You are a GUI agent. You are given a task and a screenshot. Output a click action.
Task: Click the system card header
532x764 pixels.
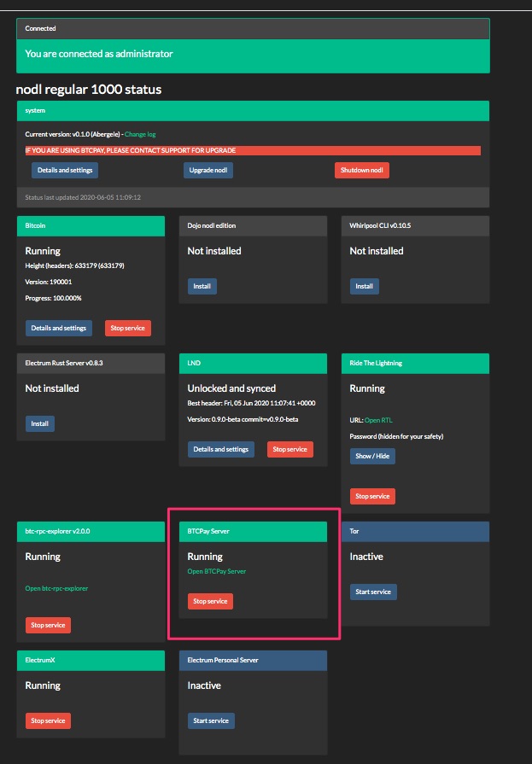253,111
